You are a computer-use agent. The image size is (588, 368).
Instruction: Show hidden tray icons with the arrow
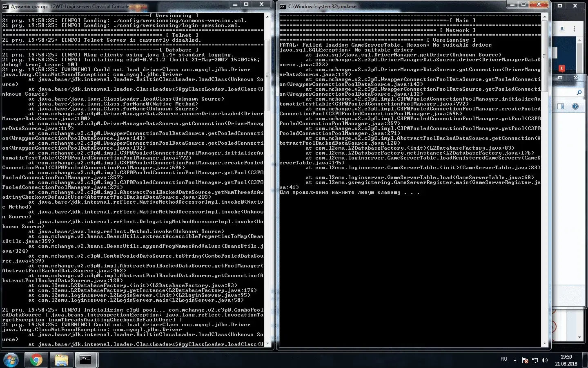(x=515, y=360)
